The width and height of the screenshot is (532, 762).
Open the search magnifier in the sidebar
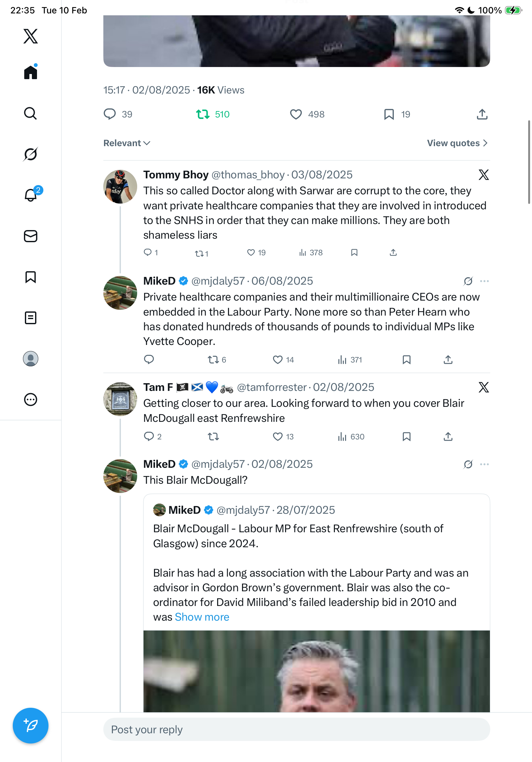[31, 113]
